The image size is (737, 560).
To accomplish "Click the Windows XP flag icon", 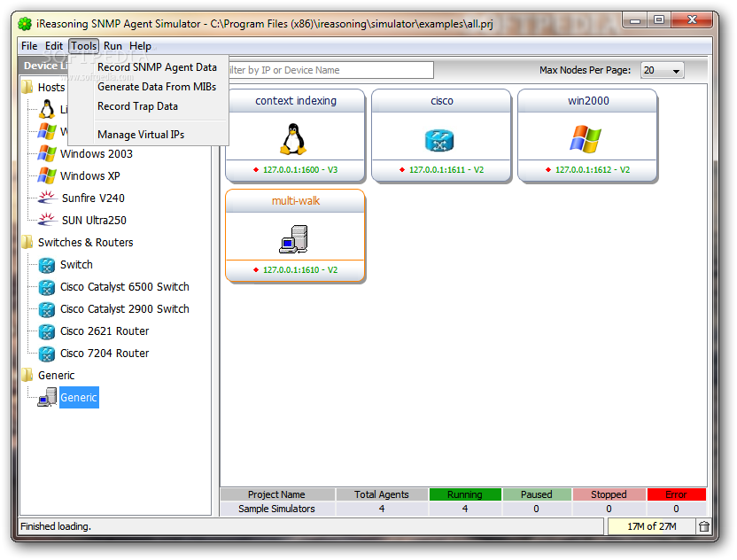I will [47, 175].
